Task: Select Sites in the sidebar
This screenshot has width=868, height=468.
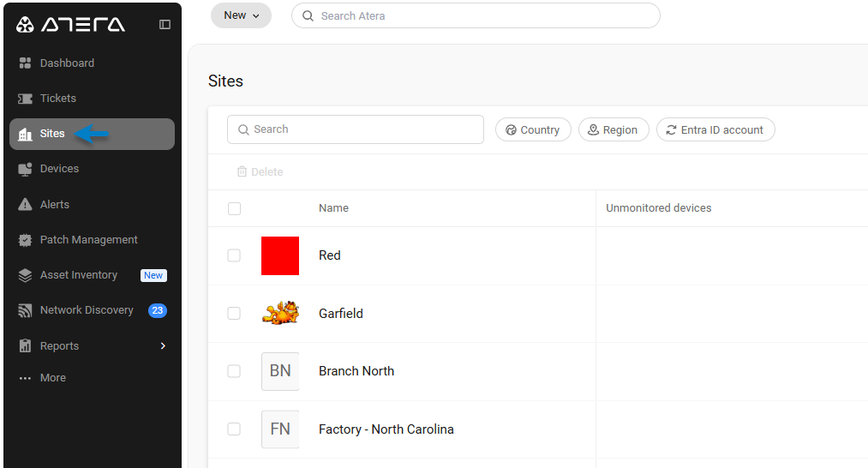Action: tap(92, 134)
